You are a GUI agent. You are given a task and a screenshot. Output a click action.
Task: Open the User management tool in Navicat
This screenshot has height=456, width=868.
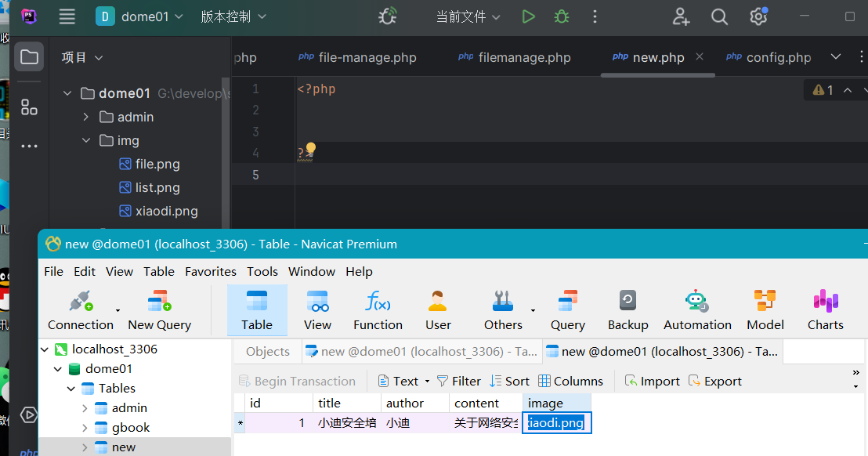point(437,309)
